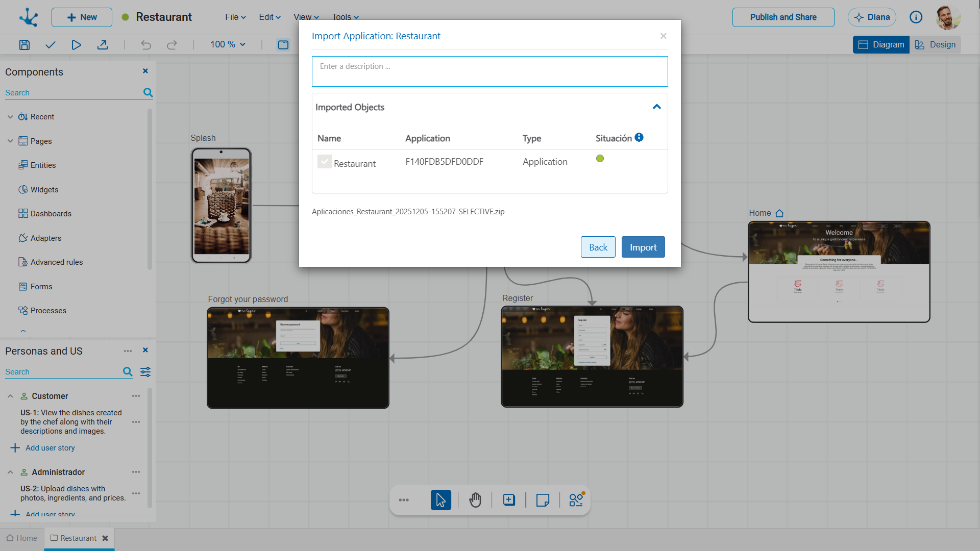Image resolution: width=980 pixels, height=551 pixels.
Task: Click the sticky note tool icon
Action: [543, 500]
